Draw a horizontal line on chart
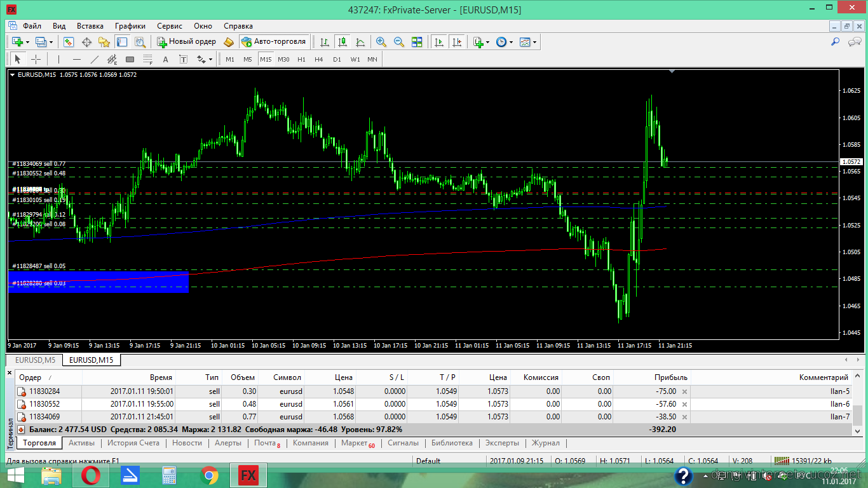The width and height of the screenshot is (868, 488). click(77, 59)
